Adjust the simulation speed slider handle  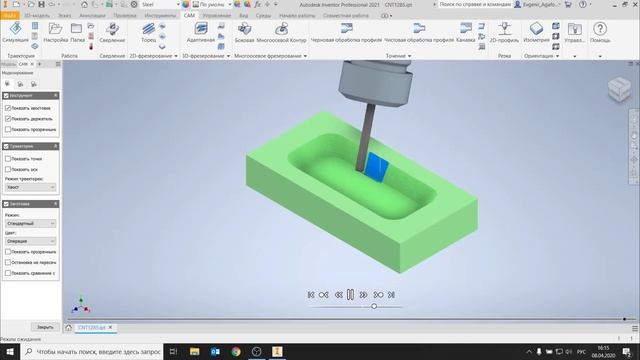click(374, 306)
